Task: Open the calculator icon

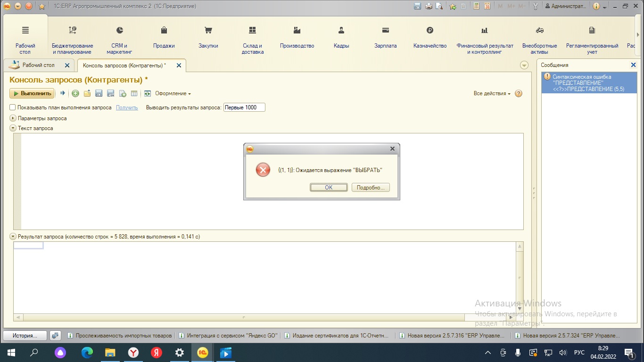Action: tap(476, 6)
